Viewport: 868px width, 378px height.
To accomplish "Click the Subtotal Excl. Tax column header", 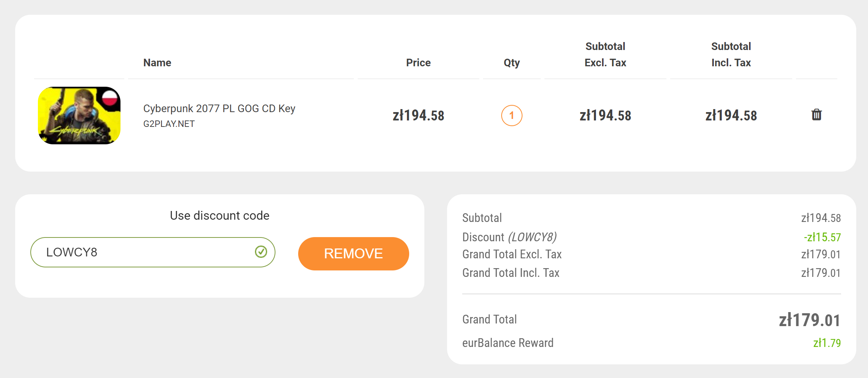I will [x=605, y=55].
